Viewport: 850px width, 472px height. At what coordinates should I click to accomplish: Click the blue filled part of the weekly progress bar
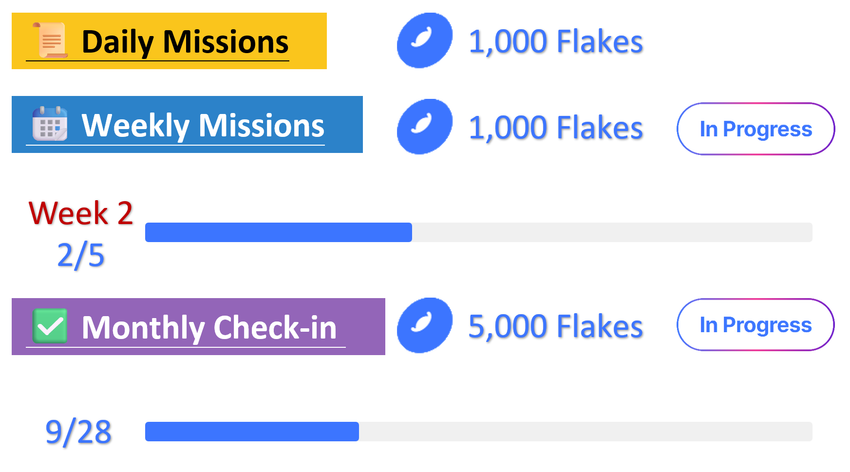click(x=278, y=232)
